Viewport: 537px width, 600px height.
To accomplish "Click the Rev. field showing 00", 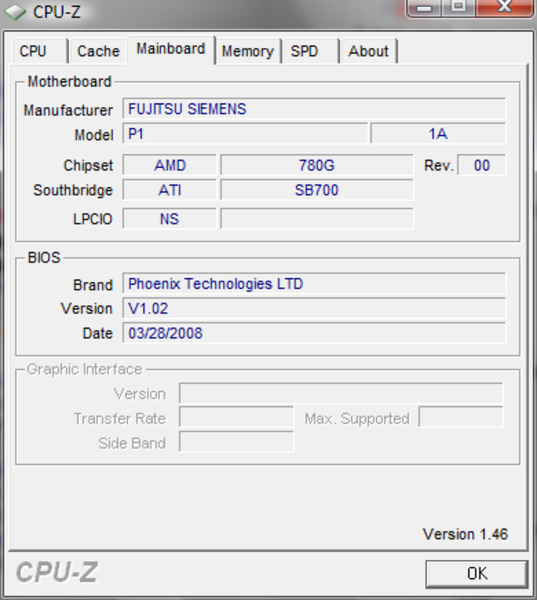I will 482,165.
